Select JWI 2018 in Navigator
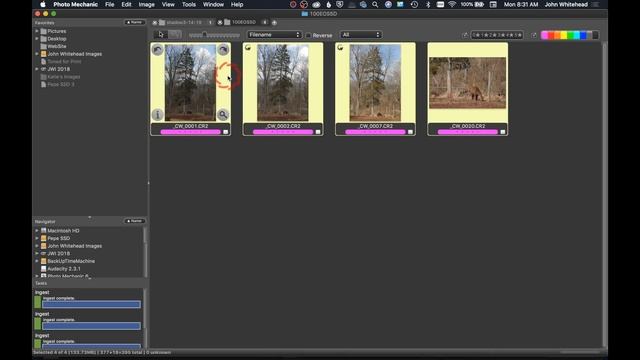This screenshot has width=640, height=360. point(58,253)
